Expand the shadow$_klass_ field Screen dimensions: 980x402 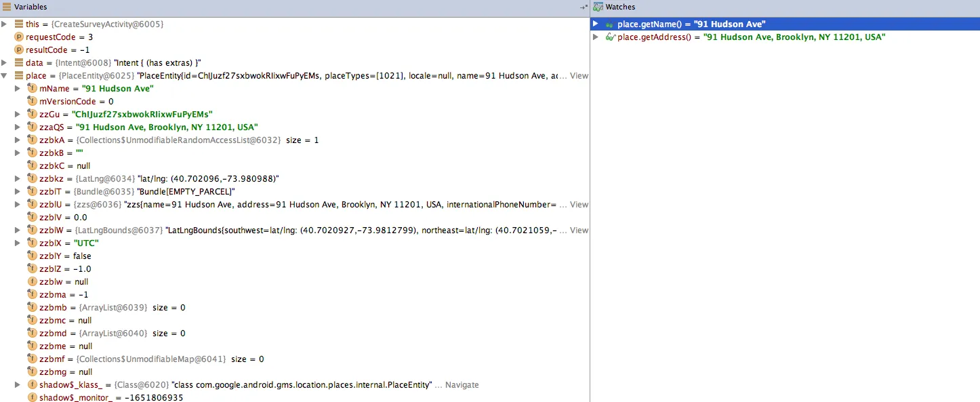(x=18, y=384)
